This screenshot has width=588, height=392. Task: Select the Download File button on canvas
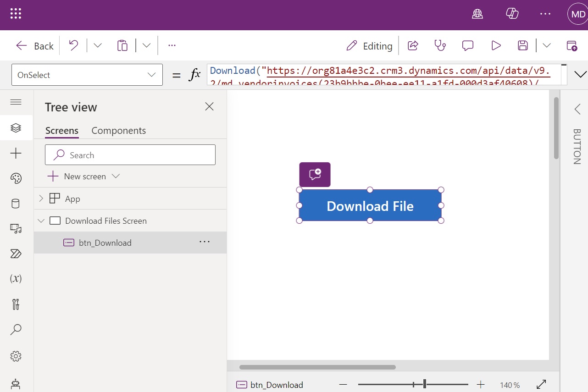370,206
